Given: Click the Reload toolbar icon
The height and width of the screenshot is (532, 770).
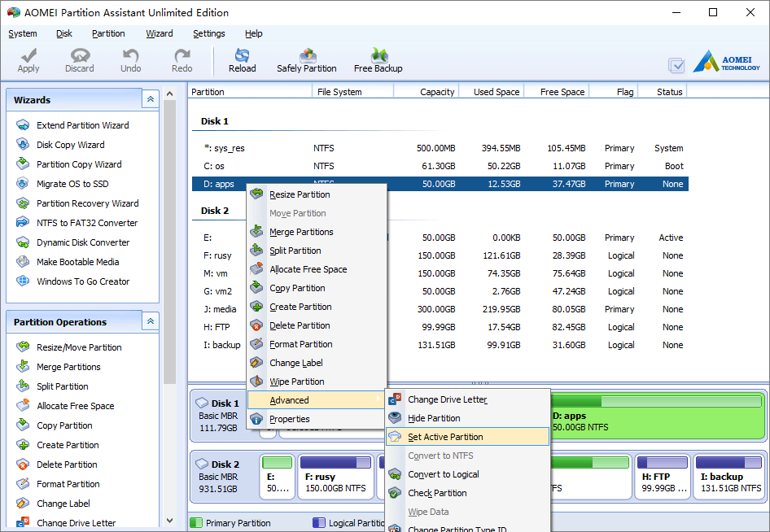Looking at the screenshot, I should pos(242,55).
